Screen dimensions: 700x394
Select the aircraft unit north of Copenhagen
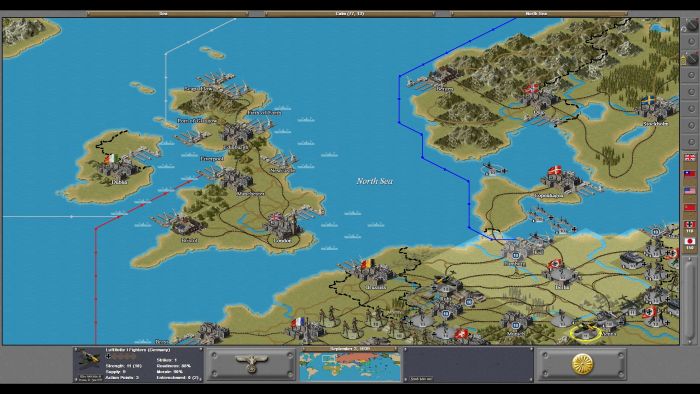pyautogui.click(x=494, y=169)
